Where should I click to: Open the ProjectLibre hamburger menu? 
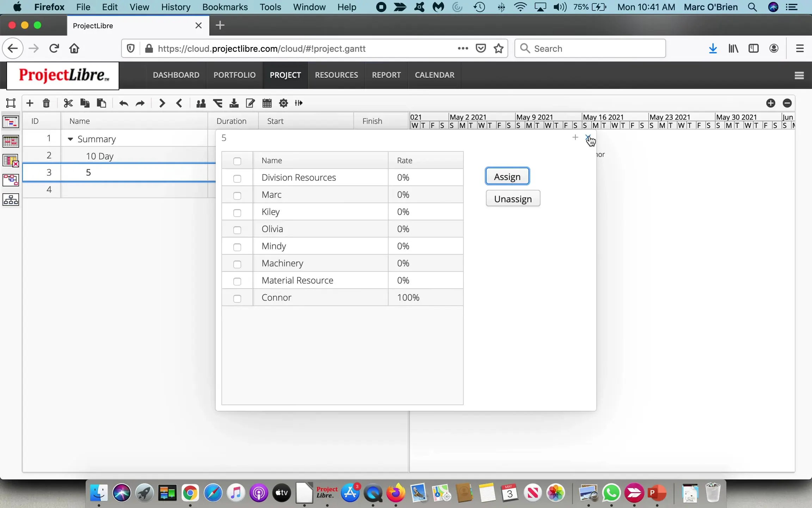coord(799,75)
